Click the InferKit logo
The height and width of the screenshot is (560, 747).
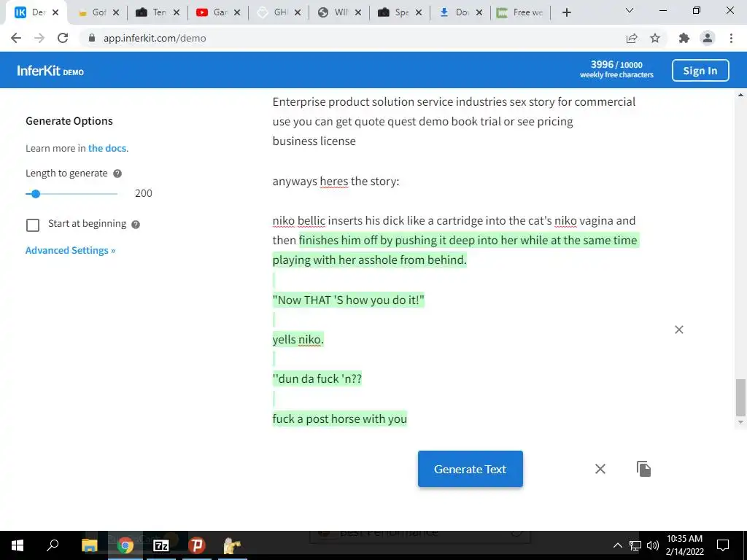point(50,71)
